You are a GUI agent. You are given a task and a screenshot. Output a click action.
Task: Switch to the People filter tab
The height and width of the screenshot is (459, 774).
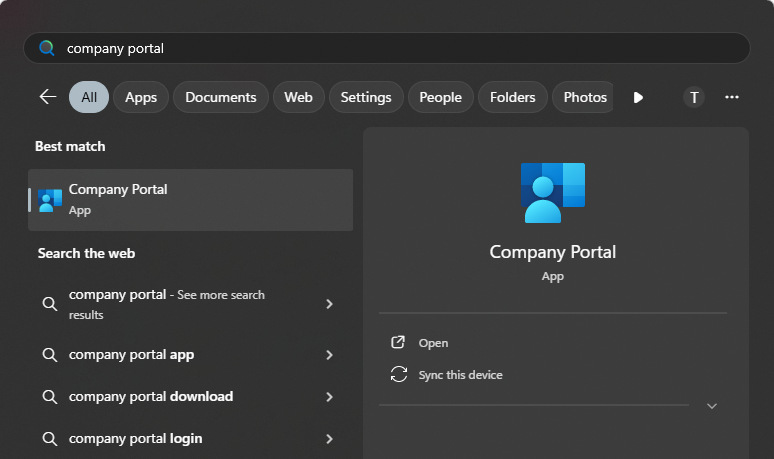440,97
